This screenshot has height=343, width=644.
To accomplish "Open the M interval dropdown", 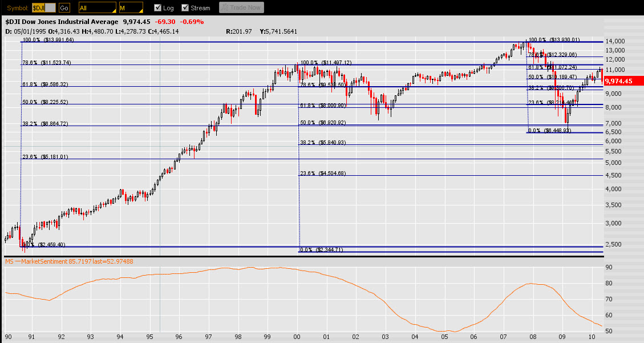I will tap(131, 8).
